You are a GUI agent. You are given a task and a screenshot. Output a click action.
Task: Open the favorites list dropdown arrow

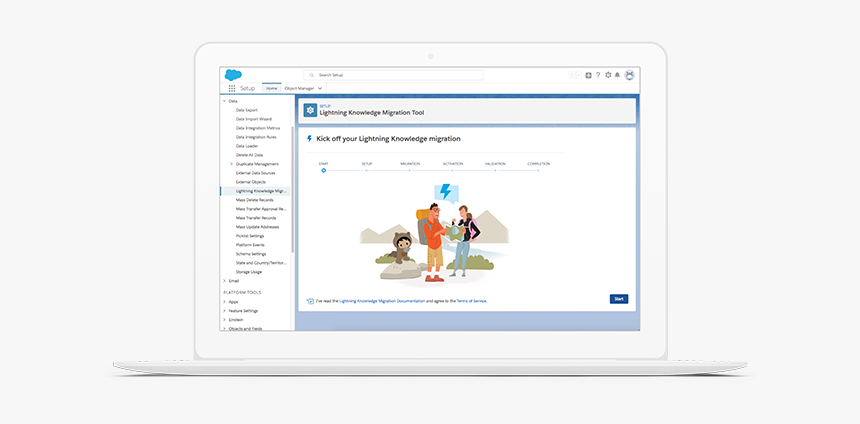coord(579,75)
